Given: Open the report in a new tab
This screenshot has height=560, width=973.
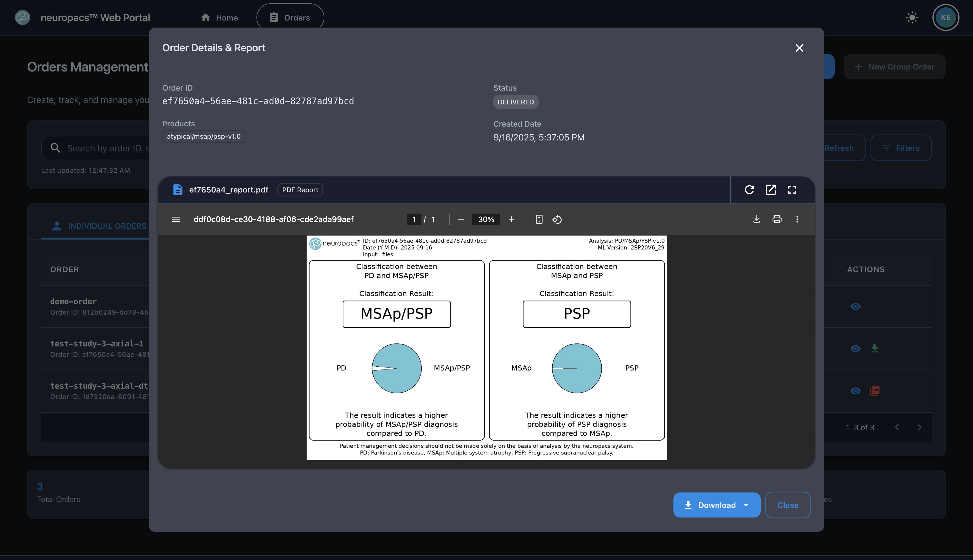Looking at the screenshot, I should click(771, 190).
